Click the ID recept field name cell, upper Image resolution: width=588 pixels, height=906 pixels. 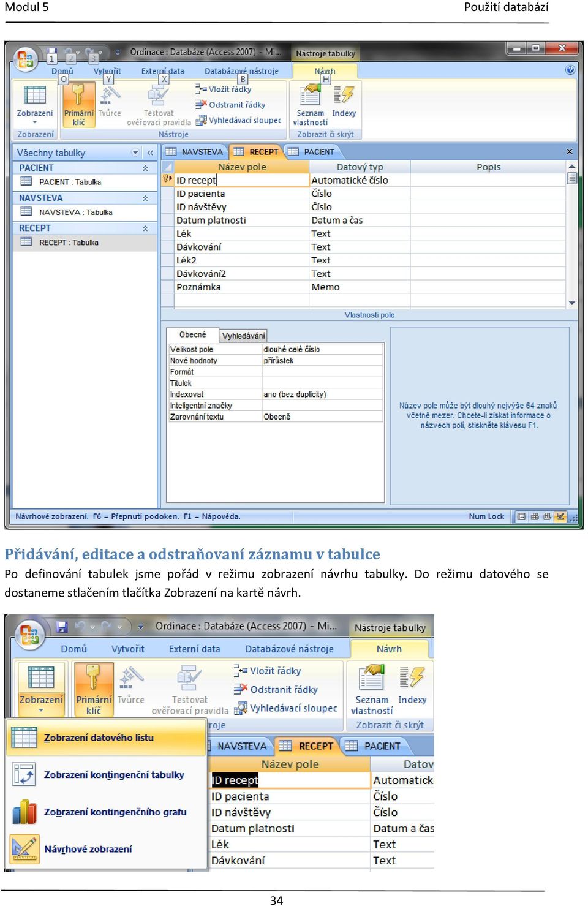pos(242,180)
